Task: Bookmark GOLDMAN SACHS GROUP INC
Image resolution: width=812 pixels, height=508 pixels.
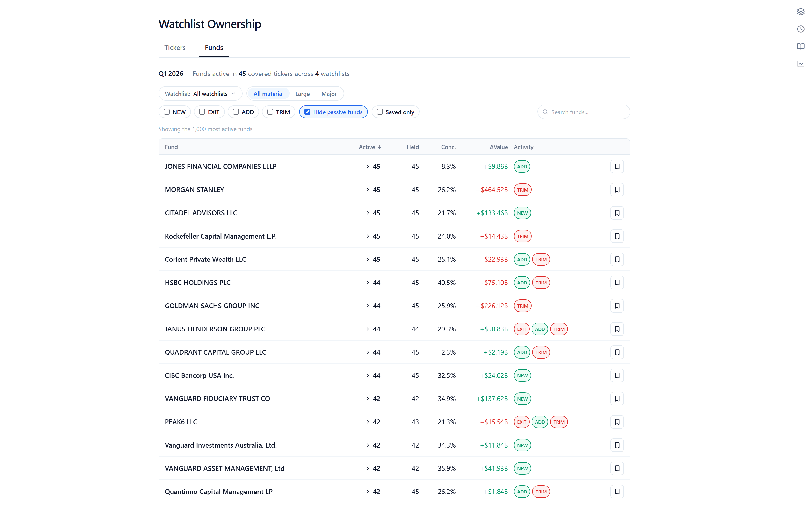Action: click(x=617, y=305)
